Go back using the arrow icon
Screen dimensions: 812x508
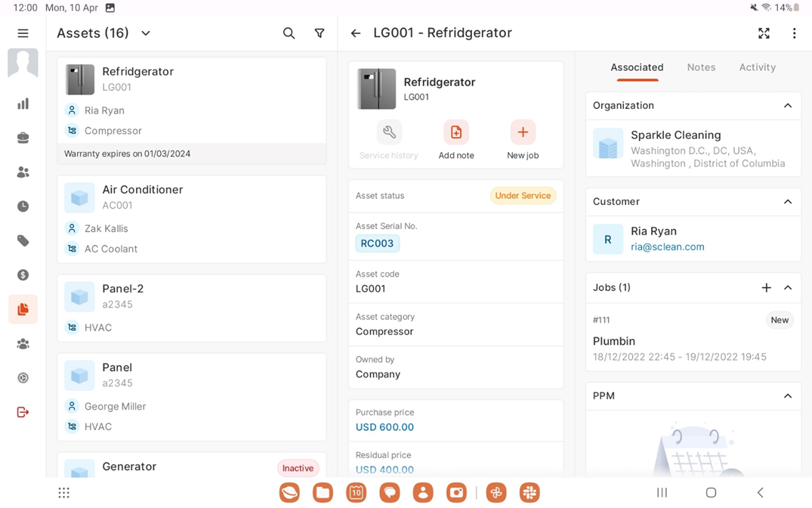point(356,33)
